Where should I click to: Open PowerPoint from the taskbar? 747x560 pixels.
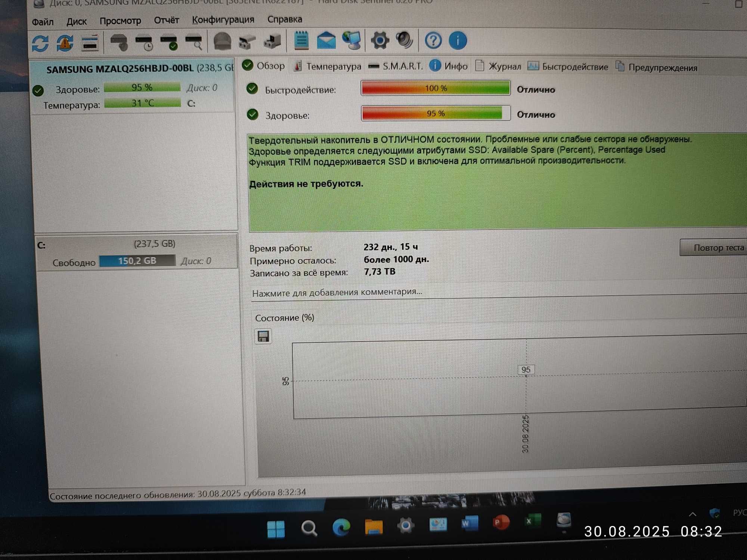coord(501,522)
